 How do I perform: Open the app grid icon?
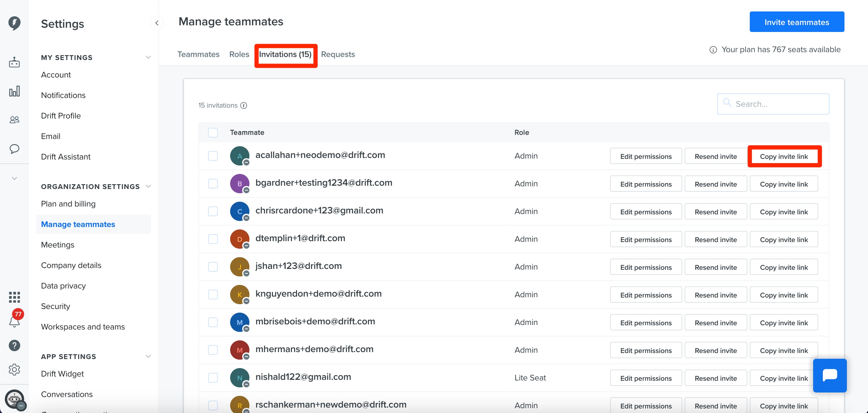click(14, 297)
